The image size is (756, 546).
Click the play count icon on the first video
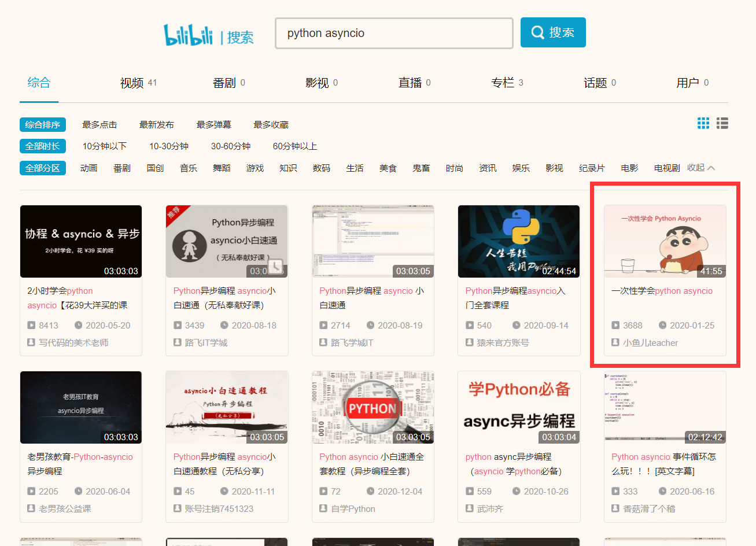(31, 325)
